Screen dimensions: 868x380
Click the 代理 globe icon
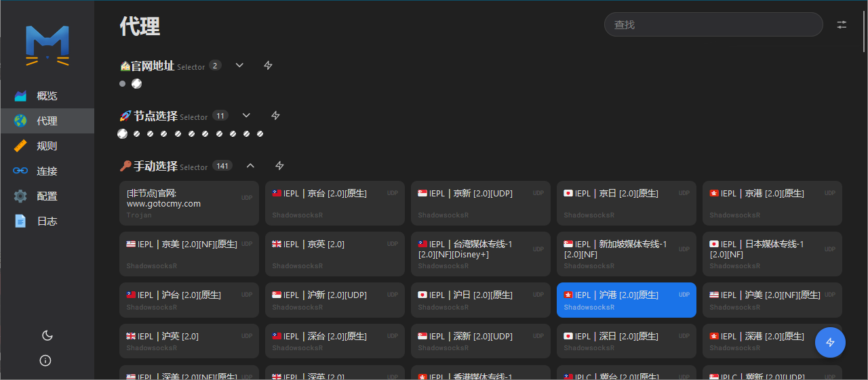20,121
